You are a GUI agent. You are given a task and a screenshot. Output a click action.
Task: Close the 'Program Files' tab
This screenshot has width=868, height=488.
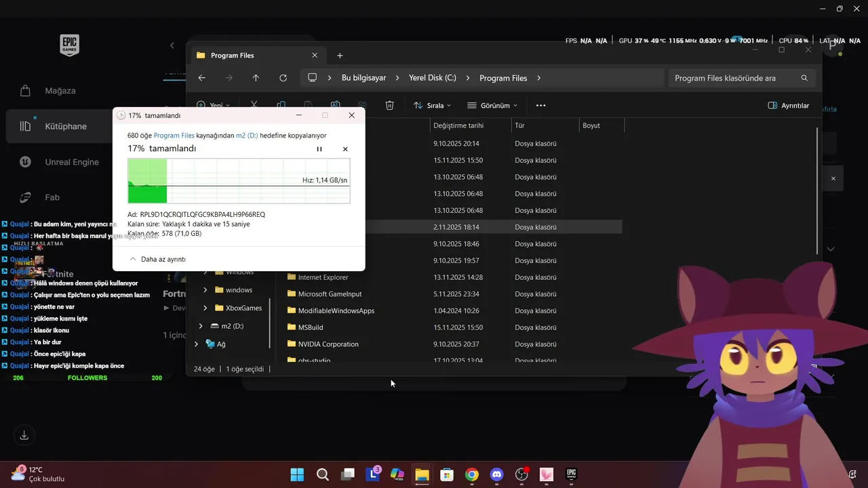(315, 56)
